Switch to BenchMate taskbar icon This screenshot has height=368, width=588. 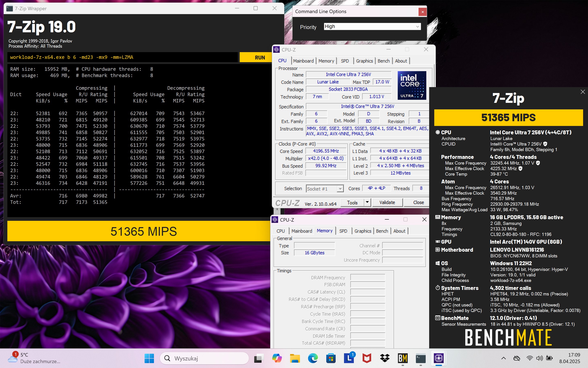pyautogui.click(x=403, y=358)
